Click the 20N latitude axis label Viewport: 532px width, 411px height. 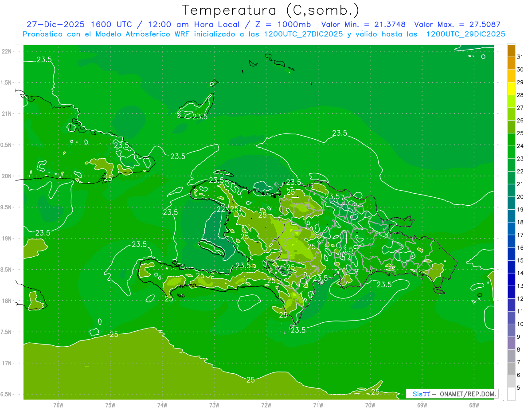coord(8,176)
